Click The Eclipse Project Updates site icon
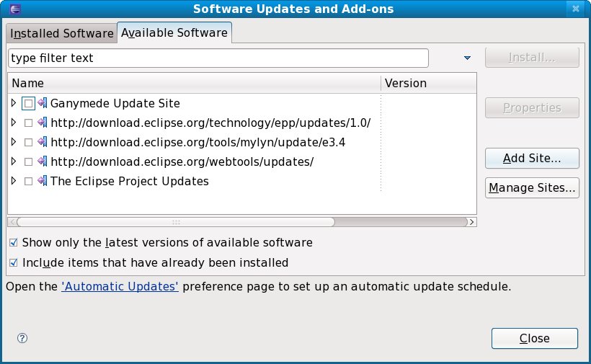Viewport: 591px width, 364px height. pyautogui.click(x=42, y=181)
